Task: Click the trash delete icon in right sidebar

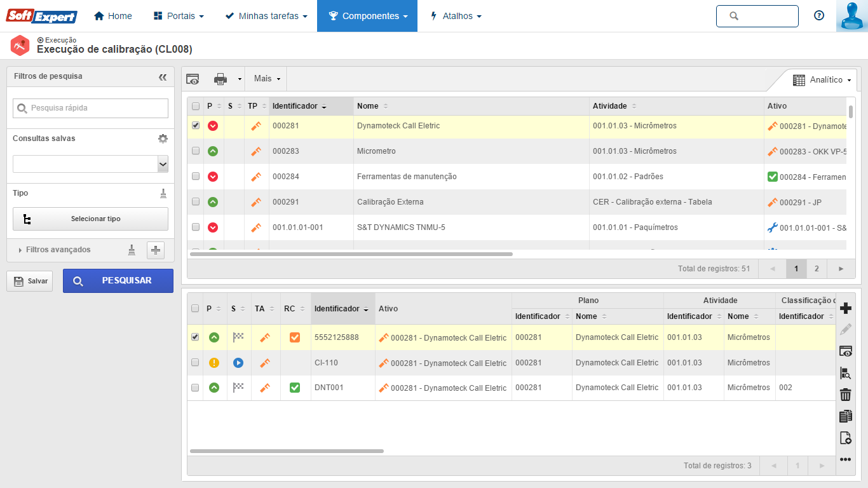Action: (x=845, y=395)
